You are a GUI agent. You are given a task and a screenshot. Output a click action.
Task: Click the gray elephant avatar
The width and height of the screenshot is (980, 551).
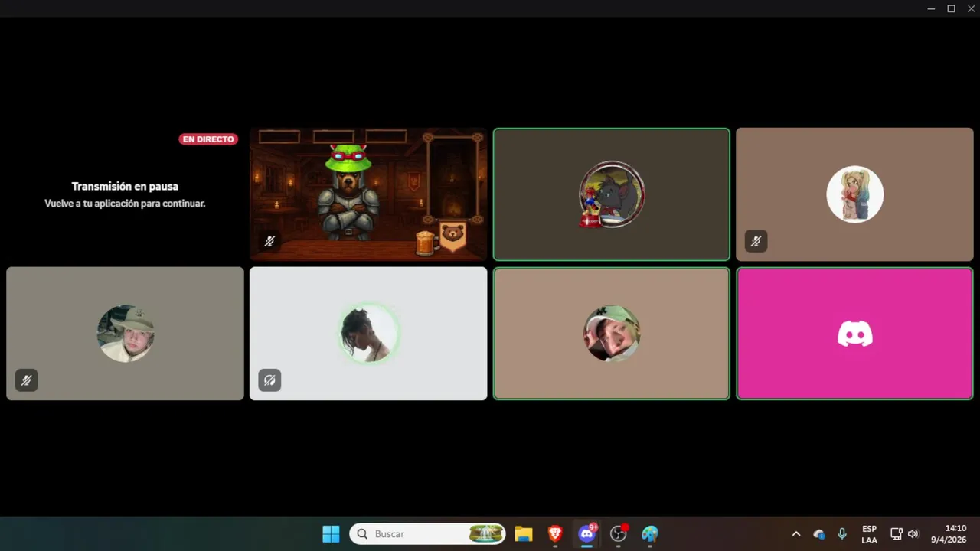(612, 194)
